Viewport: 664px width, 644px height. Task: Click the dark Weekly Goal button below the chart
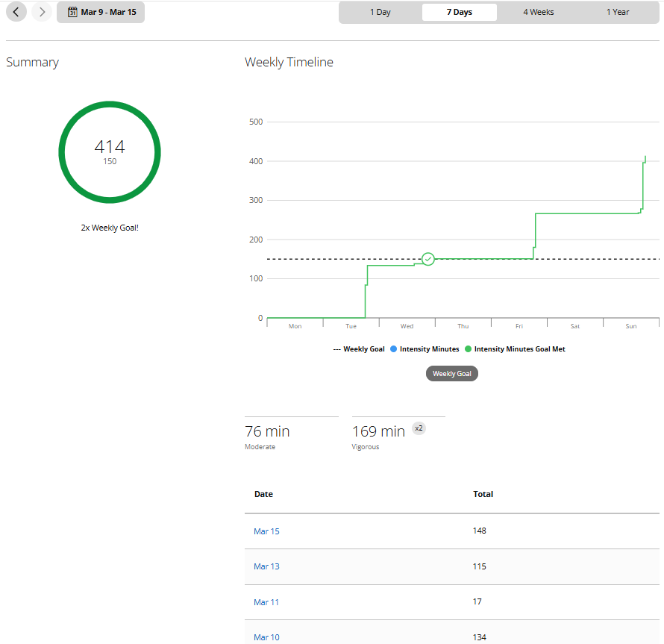[451, 373]
